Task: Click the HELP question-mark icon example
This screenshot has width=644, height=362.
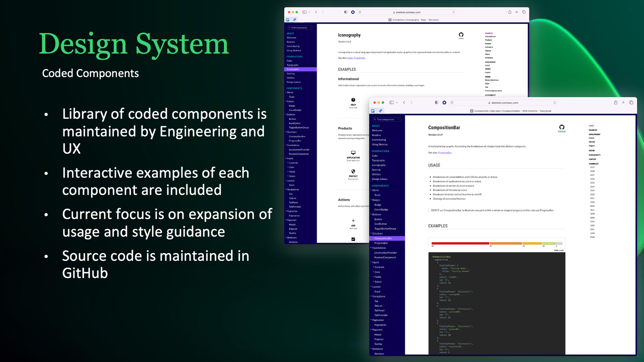Action: [x=353, y=100]
